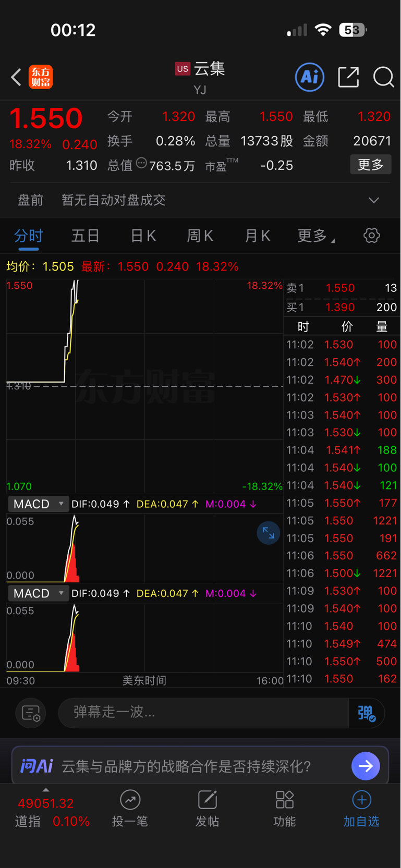Send the 问Ai question arrow

click(366, 766)
